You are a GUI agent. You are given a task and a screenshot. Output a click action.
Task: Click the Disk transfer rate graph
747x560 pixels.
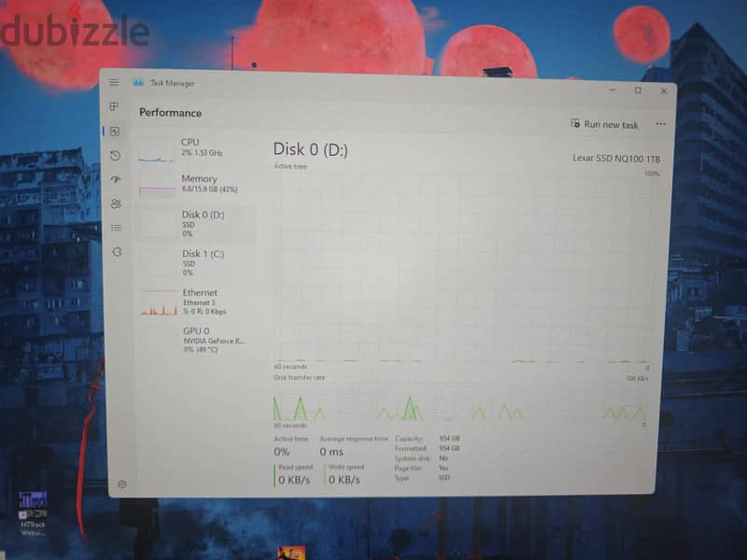(460, 403)
